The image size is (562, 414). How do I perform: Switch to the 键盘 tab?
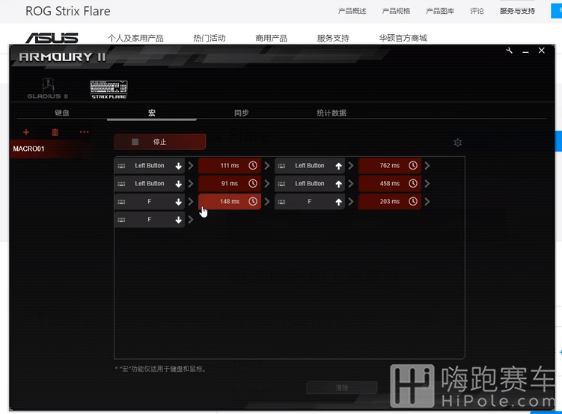point(62,113)
